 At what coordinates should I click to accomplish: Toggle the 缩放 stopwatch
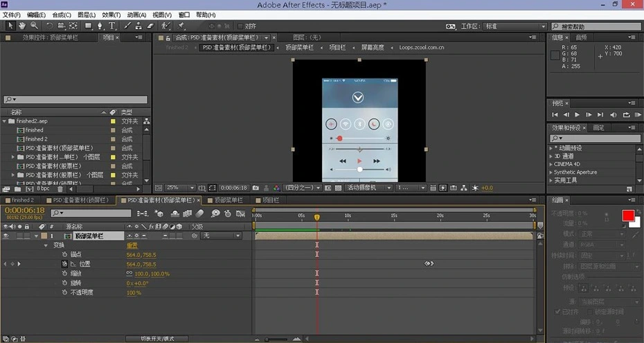click(64, 274)
